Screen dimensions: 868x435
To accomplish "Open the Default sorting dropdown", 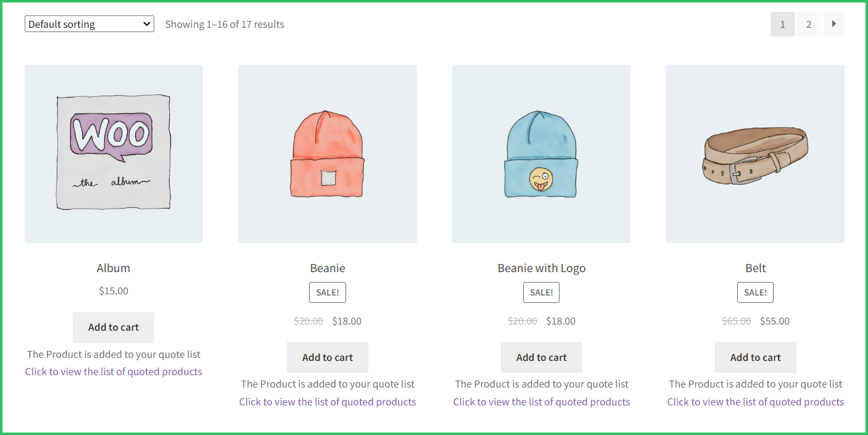I will coord(89,24).
